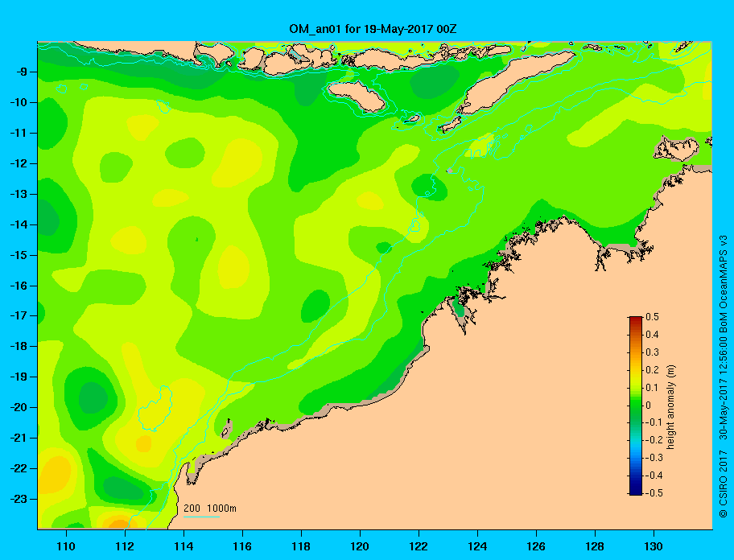
Task: Click the dark red top of the colorbar
Action: tap(636, 319)
